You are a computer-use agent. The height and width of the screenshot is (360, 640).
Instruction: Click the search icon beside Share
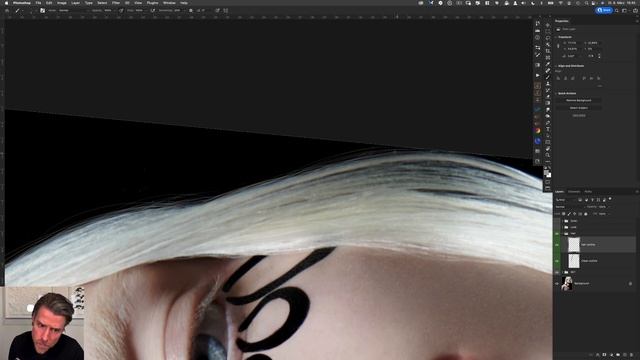coord(617,10)
